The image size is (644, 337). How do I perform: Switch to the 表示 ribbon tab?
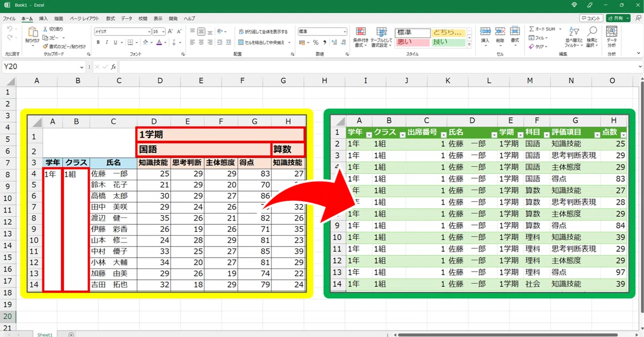coord(158,18)
